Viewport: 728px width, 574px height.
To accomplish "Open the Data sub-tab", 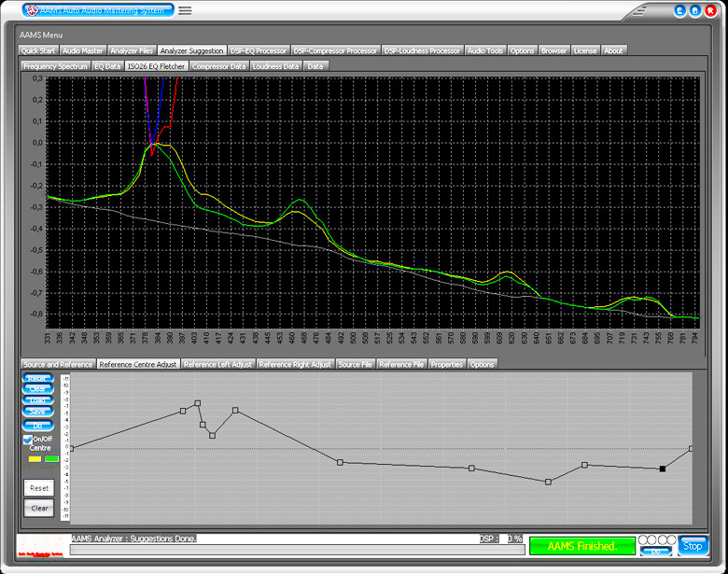I will 315,66.
